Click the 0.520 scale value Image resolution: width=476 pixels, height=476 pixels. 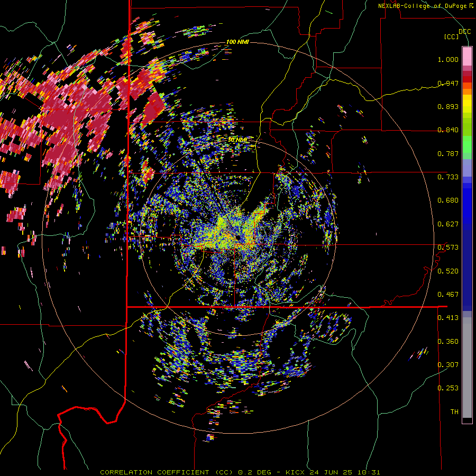[x=448, y=271]
